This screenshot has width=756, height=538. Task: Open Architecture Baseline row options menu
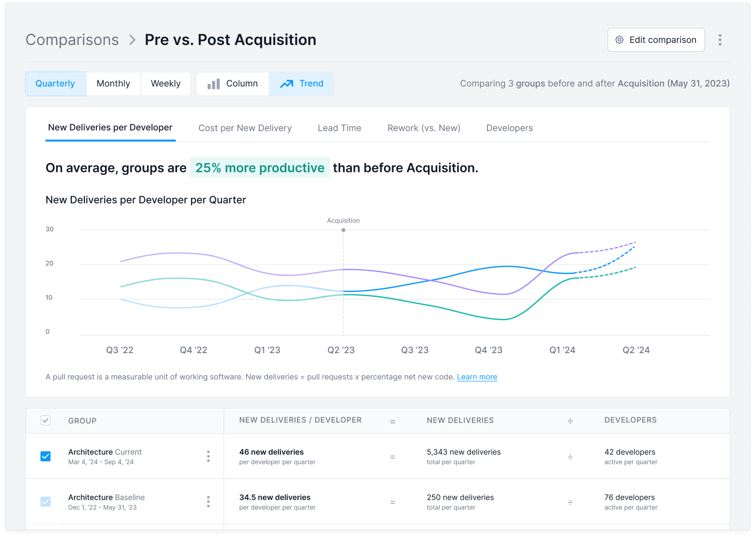point(208,502)
